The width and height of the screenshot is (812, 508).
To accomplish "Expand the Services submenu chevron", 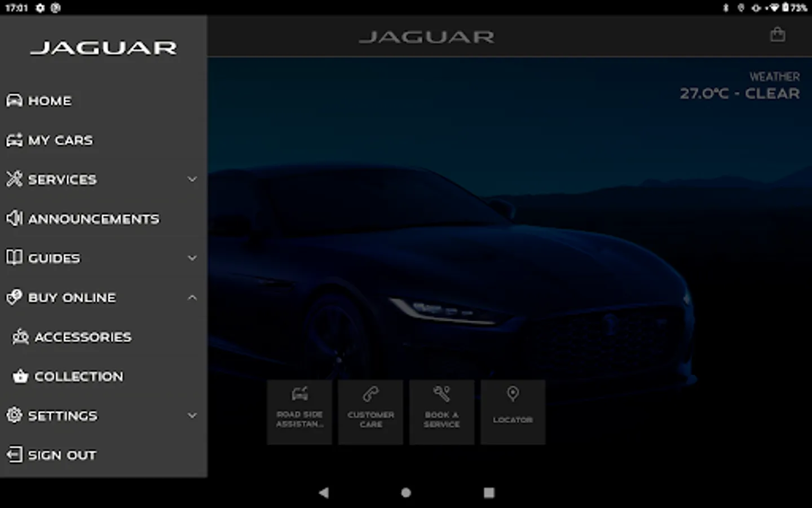I will [192, 179].
